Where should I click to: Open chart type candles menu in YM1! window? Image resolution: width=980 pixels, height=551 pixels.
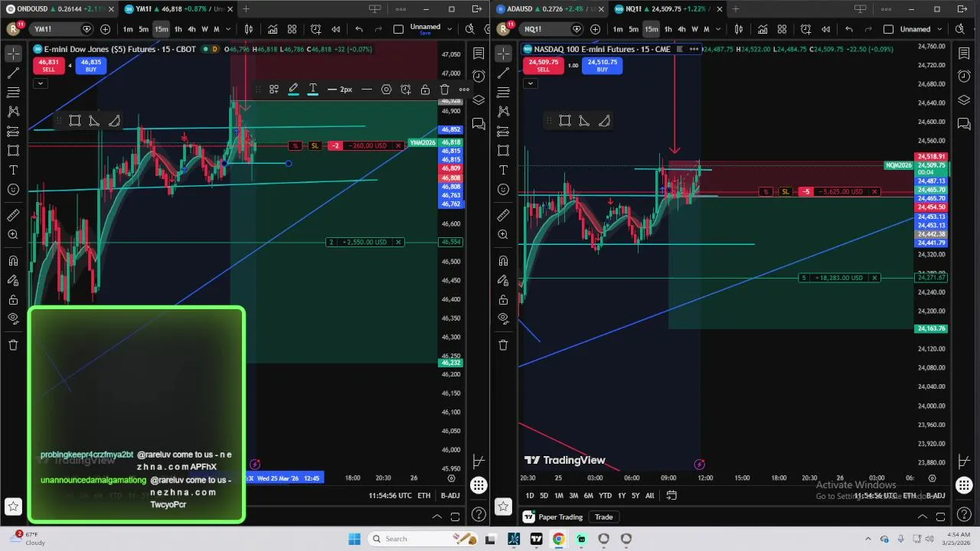coord(249,29)
